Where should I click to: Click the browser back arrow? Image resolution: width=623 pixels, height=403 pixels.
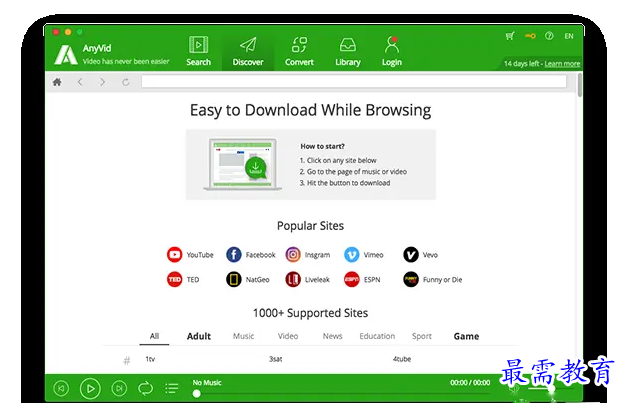pyautogui.click(x=80, y=82)
